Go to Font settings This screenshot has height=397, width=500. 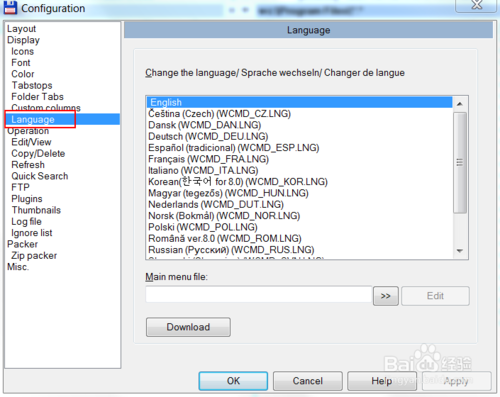[x=21, y=63]
